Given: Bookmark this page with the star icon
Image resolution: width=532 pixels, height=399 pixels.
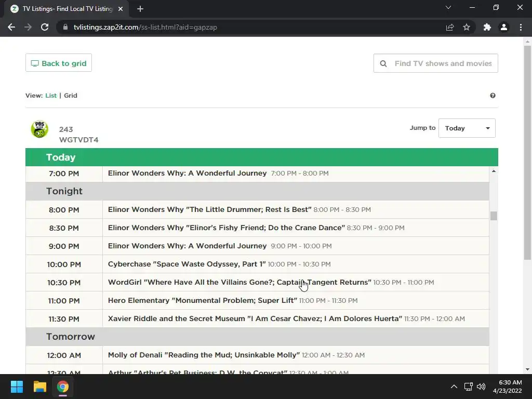Looking at the screenshot, I should tap(467, 27).
